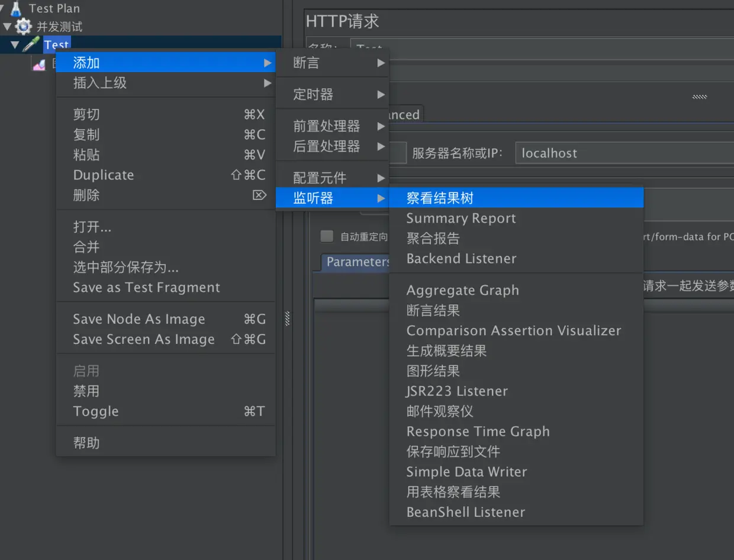Add the Simple Data Writer listener
734x560 pixels.
tap(516, 471)
